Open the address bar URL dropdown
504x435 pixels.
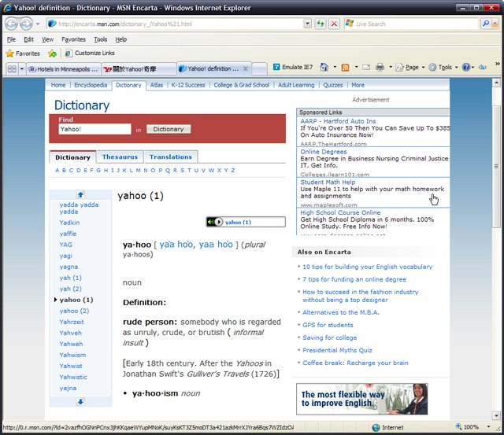tap(308, 24)
